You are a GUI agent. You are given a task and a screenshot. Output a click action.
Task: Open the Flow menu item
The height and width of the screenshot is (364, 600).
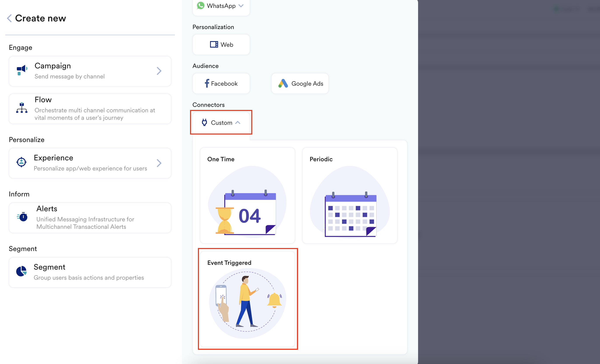pyautogui.click(x=90, y=109)
